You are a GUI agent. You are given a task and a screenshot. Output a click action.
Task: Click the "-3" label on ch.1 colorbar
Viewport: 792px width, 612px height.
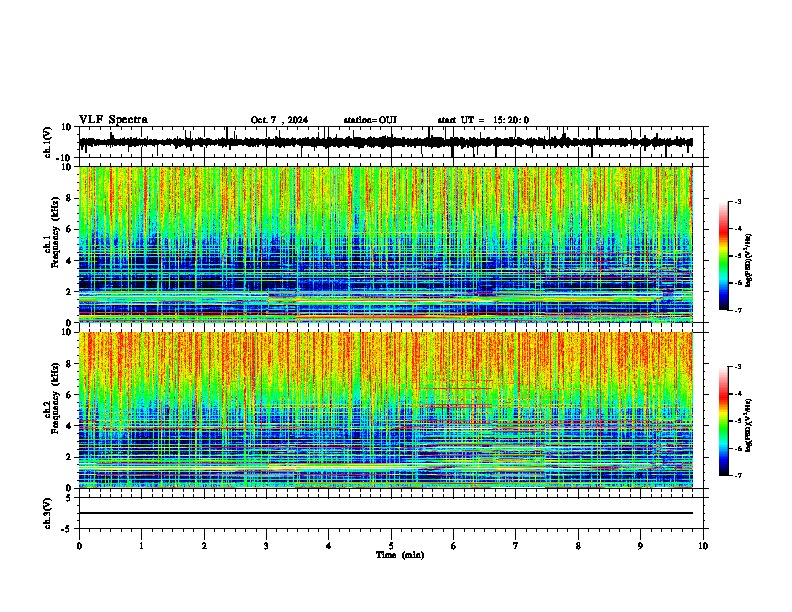(737, 201)
